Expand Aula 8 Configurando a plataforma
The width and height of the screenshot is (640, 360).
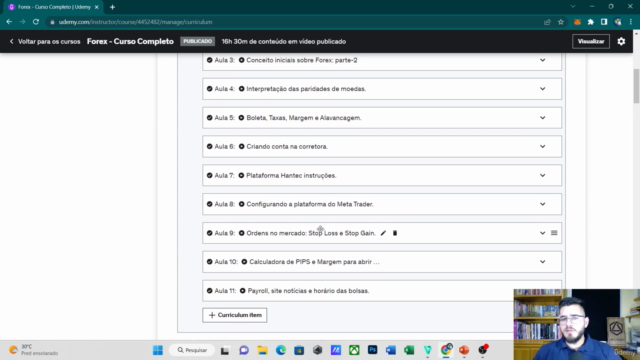coord(542,204)
